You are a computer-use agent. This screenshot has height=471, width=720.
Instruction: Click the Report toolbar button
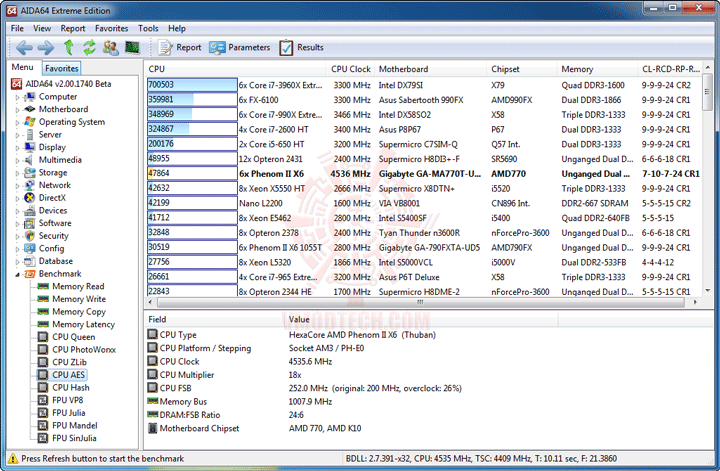coord(180,47)
